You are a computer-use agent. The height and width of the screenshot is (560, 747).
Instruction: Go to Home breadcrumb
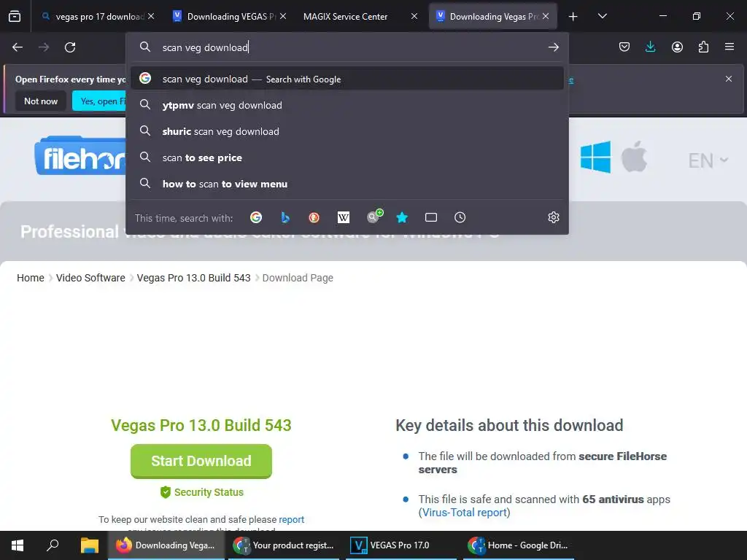pos(31,278)
